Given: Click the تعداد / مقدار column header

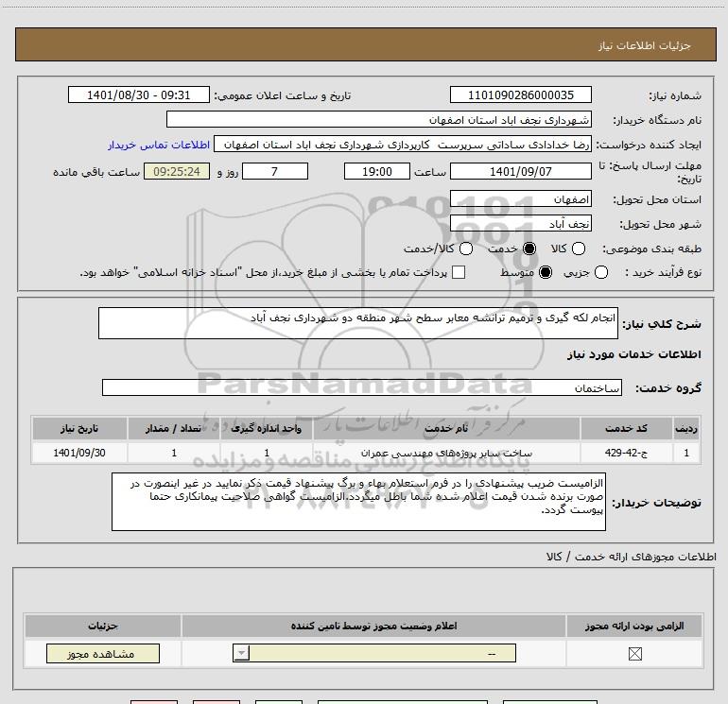Looking at the screenshot, I should (174, 428).
